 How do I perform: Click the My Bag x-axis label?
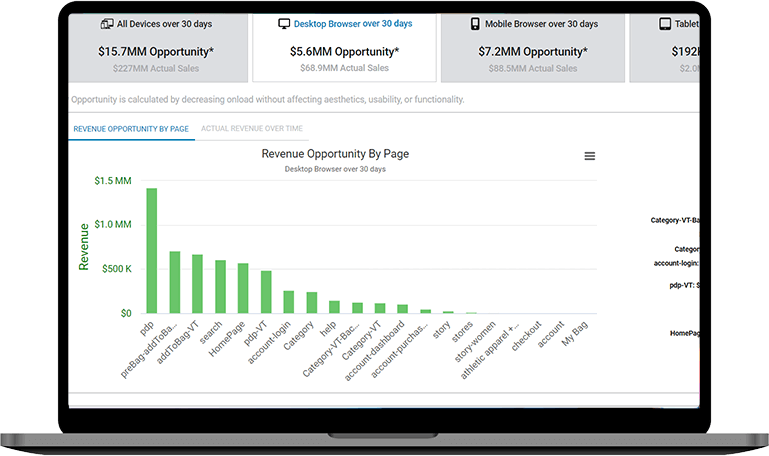click(575, 333)
